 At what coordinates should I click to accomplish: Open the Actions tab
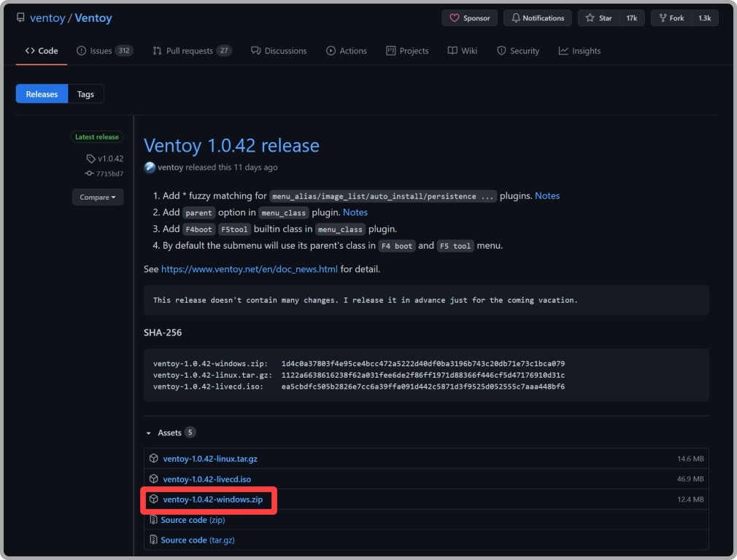coord(347,51)
